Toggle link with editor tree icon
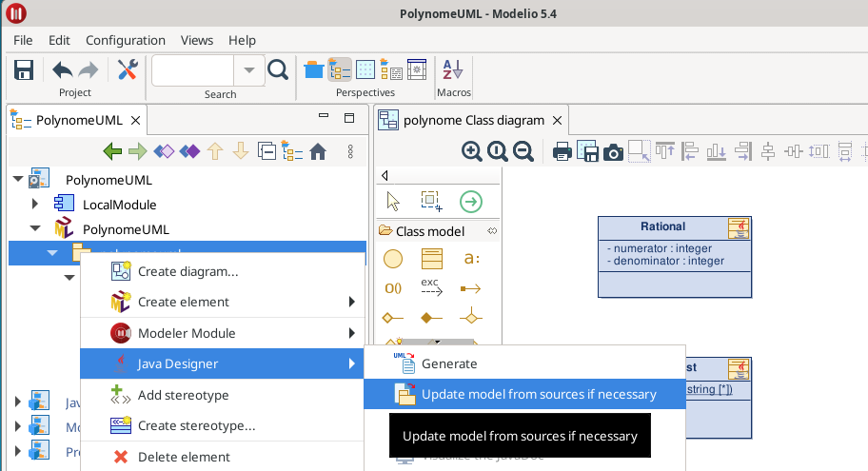This screenshot has width=868, height=471. click(x=292, y=151)
